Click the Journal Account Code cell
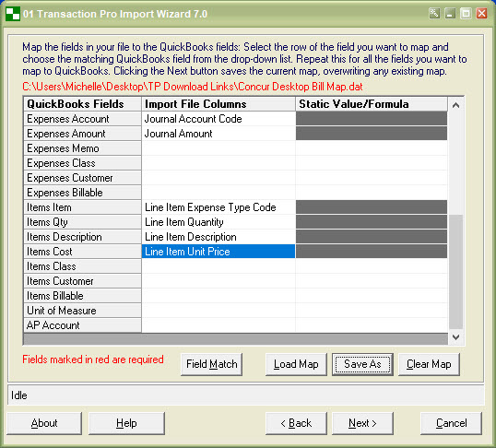Image resolution: width=496 pixels, height=448 pixels. pyautogui.click(x=218, y=119)
